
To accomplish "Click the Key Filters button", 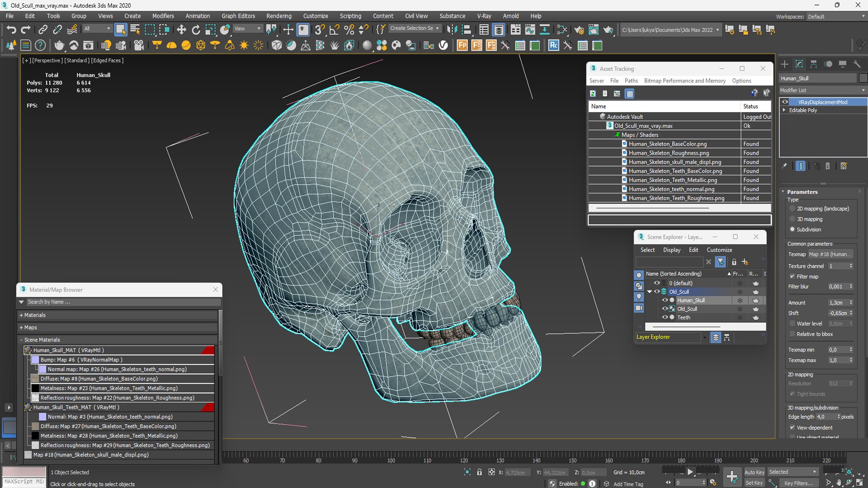I will (x=798, y=483).
